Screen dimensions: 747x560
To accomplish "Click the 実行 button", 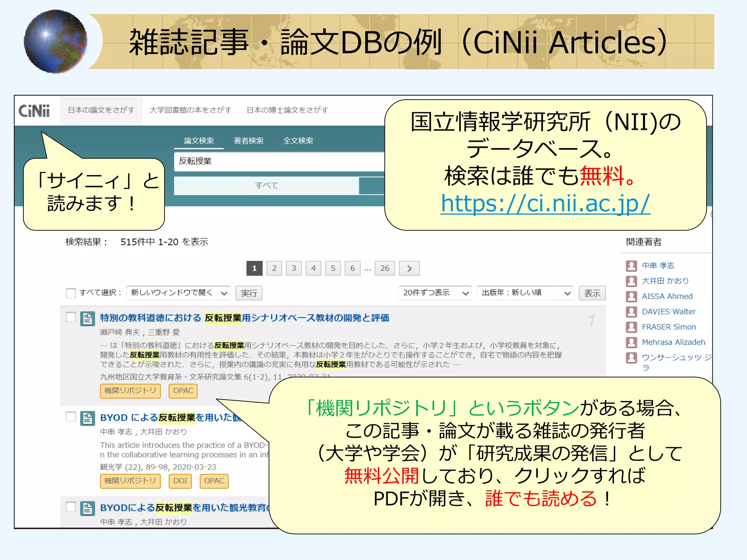I will [x=249, y=293].
